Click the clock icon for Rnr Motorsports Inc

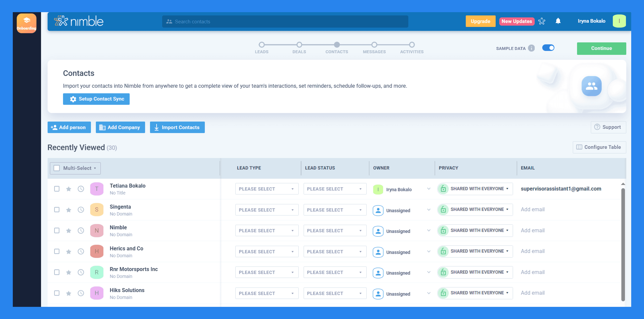coord(81,272)
